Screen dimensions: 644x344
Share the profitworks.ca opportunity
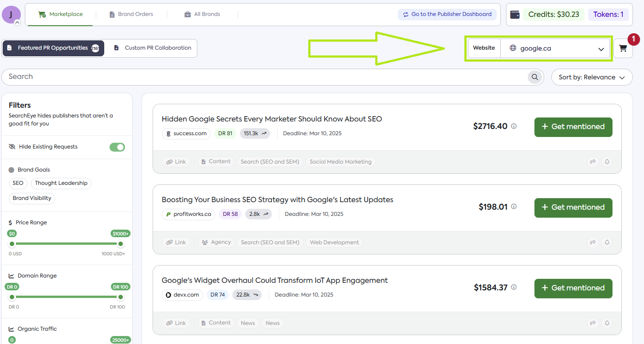(593, 242)
